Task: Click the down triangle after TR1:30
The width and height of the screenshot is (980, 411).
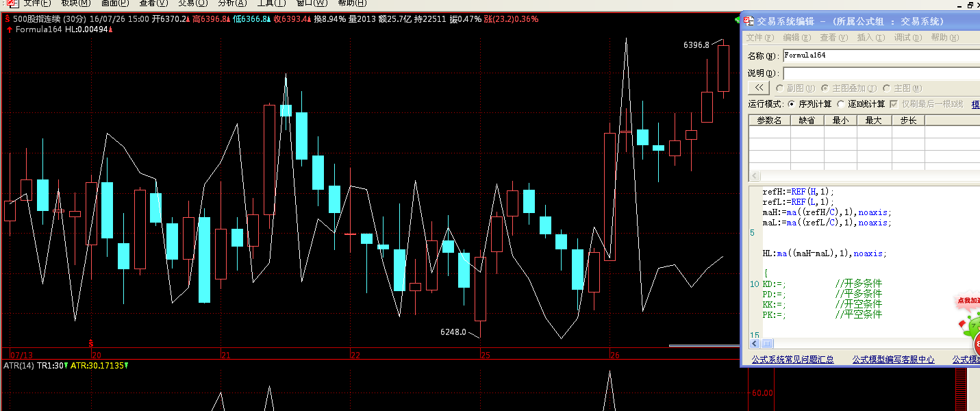Action: [x=66, y=366]
